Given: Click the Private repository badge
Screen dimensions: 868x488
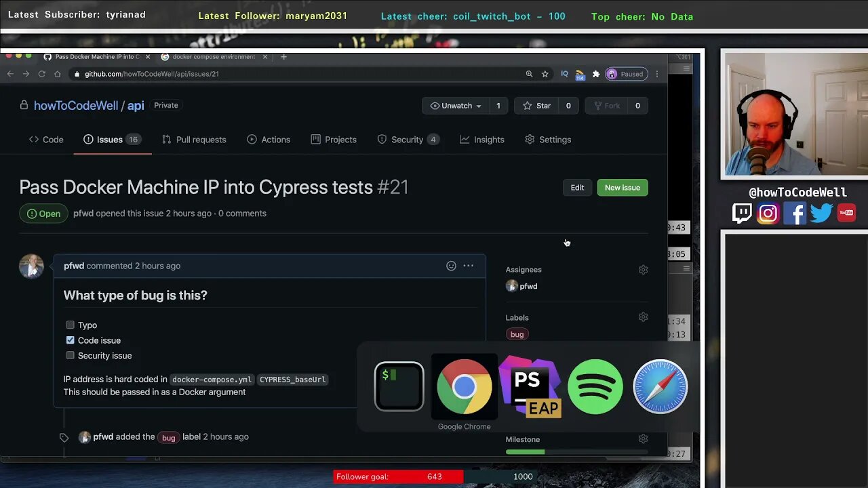Looking at the screenshot, I should 166,105.
